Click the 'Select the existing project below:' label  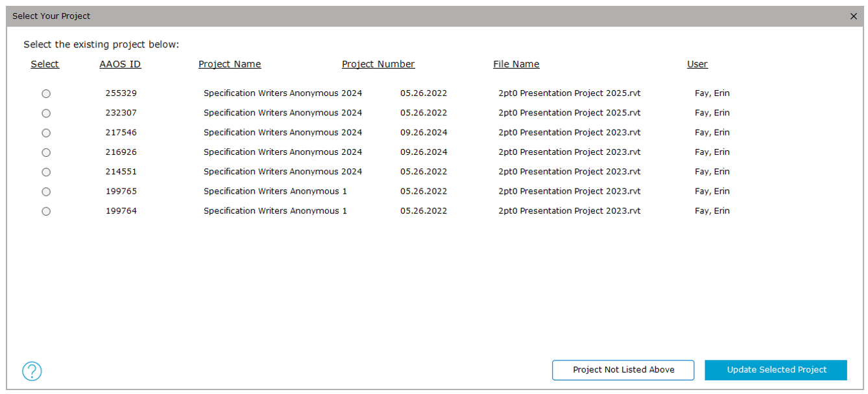(101, 45)
